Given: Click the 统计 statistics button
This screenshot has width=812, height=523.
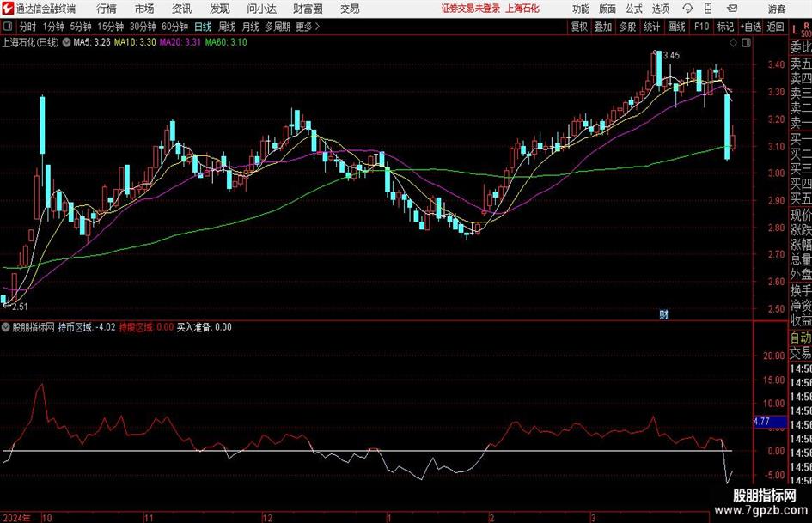Looking at the screenshot, I should (x=652, y=27).
